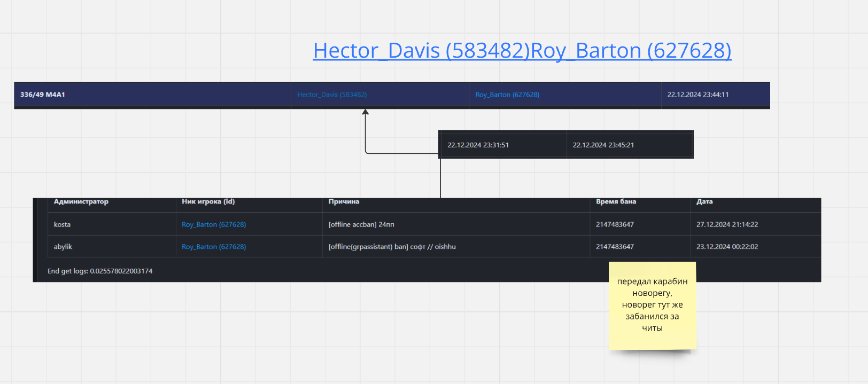This screenshot has height=384, width=868.
Task: Click the Причина column header
Action: [344, 202]
